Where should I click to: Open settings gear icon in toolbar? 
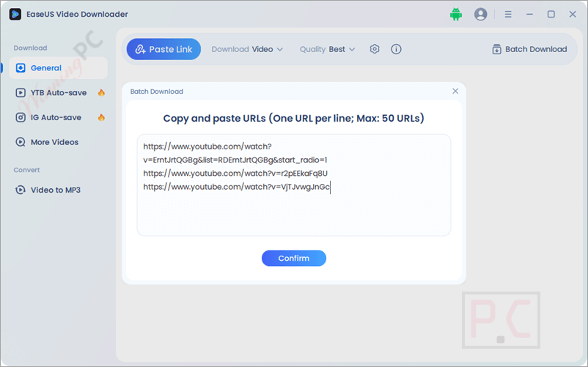click(x=375, y=49)
